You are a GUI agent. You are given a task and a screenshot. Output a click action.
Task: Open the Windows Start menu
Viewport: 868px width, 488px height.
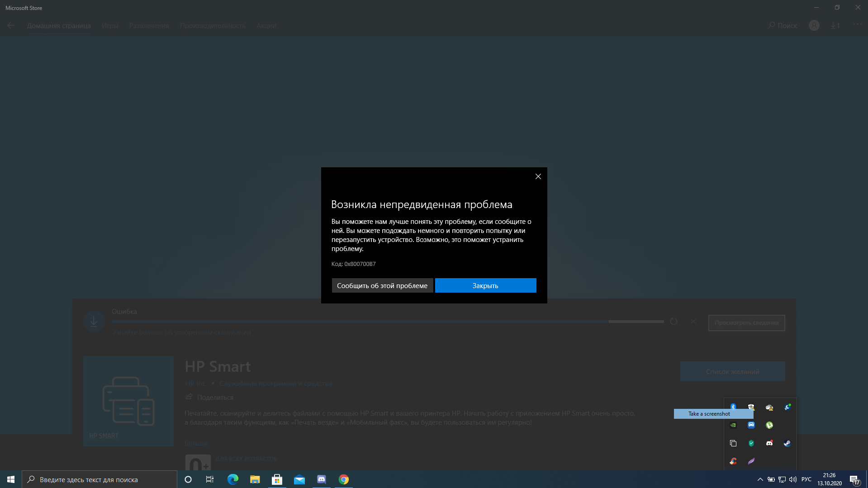11,479
